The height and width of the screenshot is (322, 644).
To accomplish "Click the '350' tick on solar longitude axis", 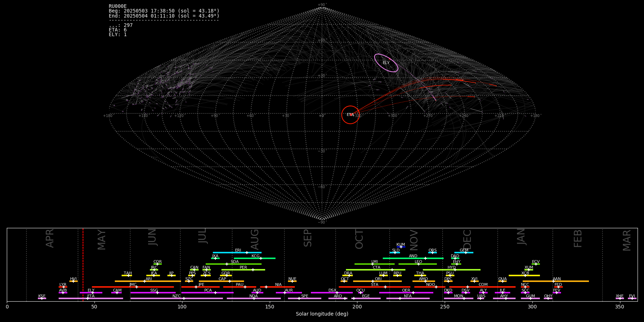I will (x=620, y=307).
